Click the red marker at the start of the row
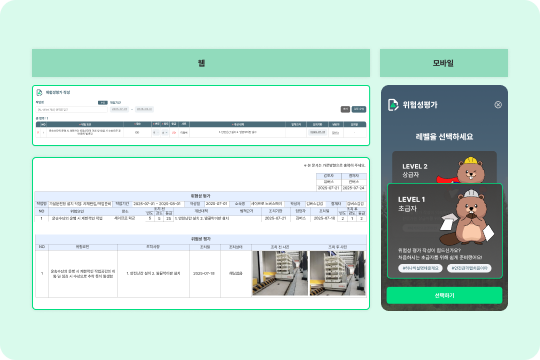540x360 pixels. coord(38,132)
